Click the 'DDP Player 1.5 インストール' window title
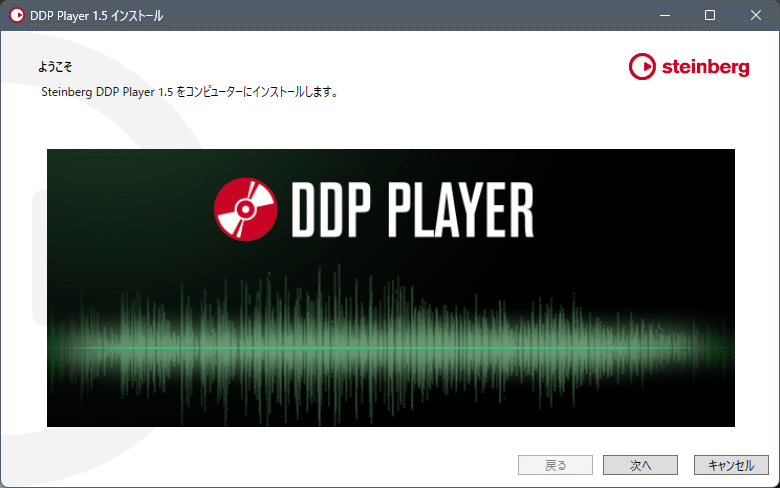Screen dimensions: 780x488 click(x=97, y=15)
